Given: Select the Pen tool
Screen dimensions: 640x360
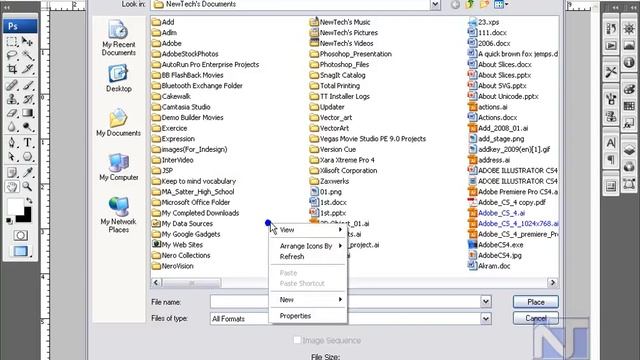Looking at the screenshot, I should point(12,143).
